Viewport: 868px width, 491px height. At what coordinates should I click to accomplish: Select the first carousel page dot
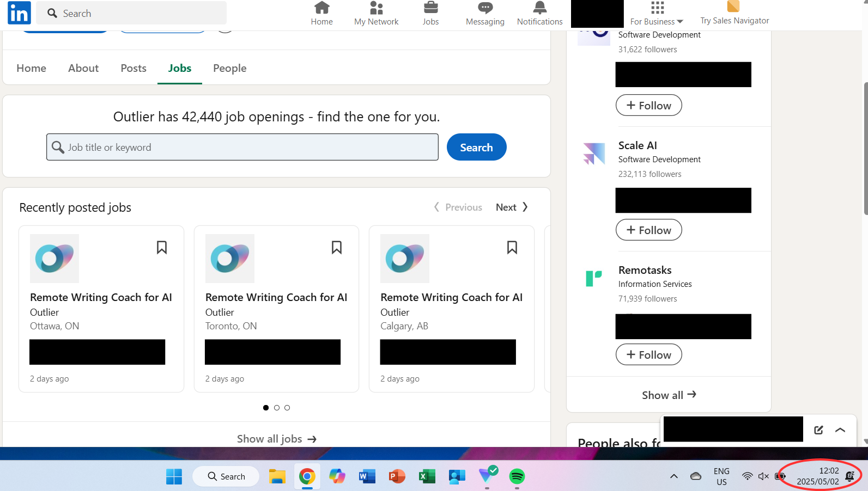click(x=266, y=408)
